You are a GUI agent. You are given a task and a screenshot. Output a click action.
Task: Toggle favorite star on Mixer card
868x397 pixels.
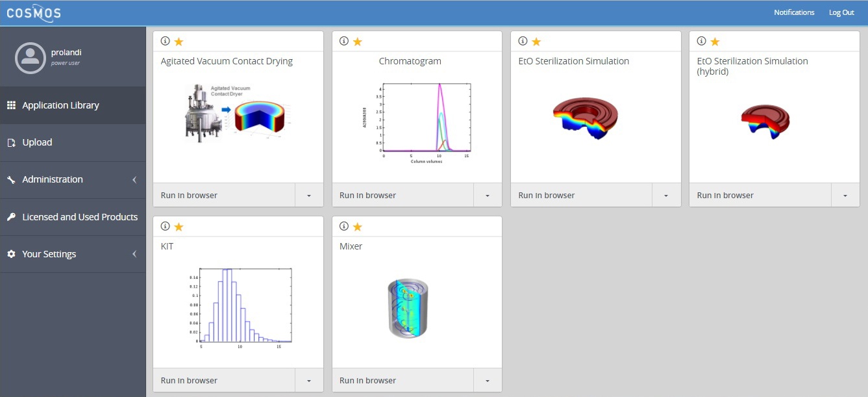pyautogui.click(x=358, y=227)
